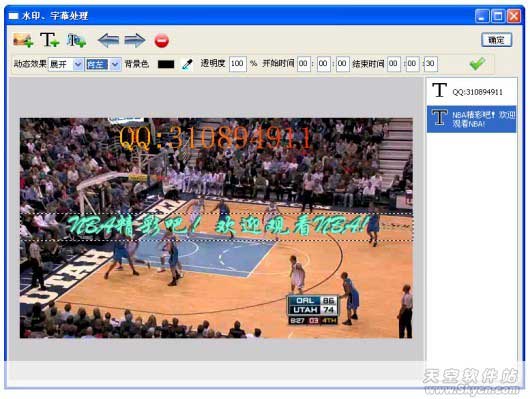Apply settings with the green checkmark
530x399 pixels.
click(477, 63)
